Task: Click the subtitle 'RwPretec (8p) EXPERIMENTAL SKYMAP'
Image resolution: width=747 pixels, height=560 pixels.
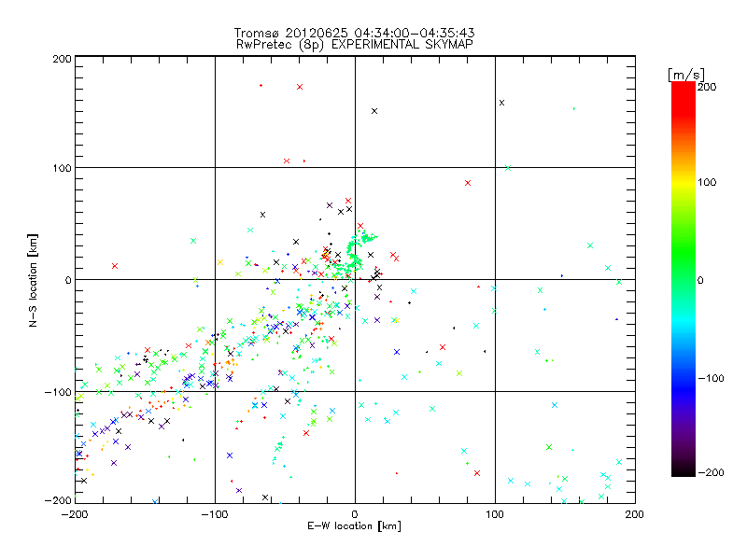Action: [354, 45]
